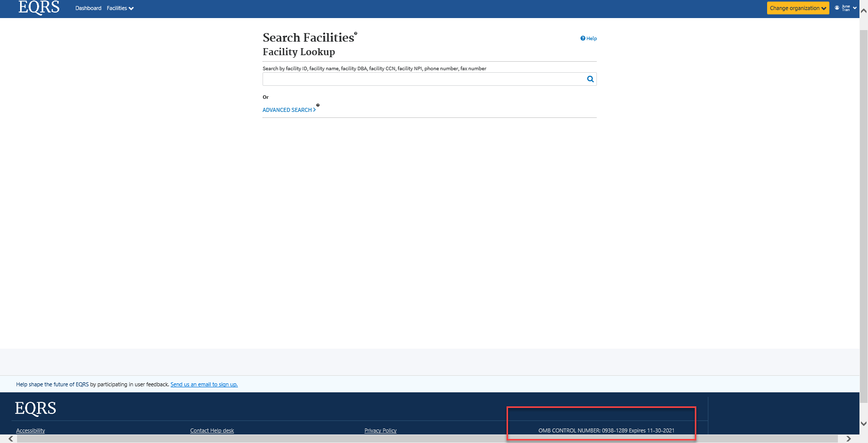Click the EQRS logo in footer
This screenshot has width=868, height=443.
point(35,408)
